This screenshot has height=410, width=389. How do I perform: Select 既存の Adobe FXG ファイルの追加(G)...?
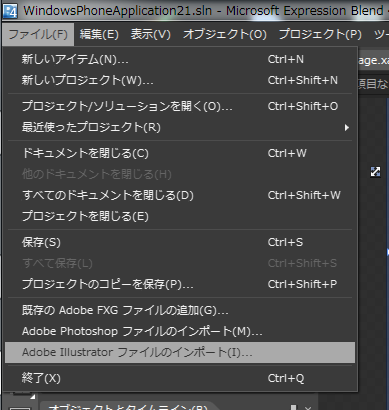click(180, 310)
